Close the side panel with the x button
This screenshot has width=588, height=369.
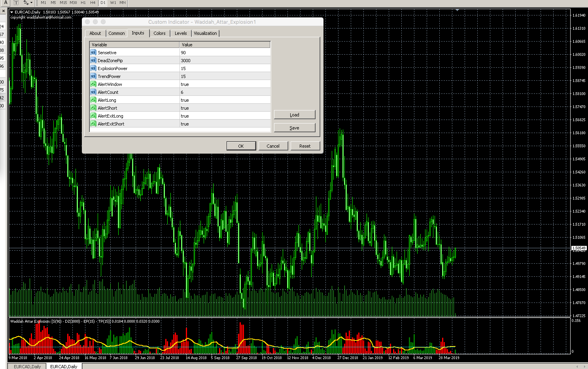[x=4, y=11]
